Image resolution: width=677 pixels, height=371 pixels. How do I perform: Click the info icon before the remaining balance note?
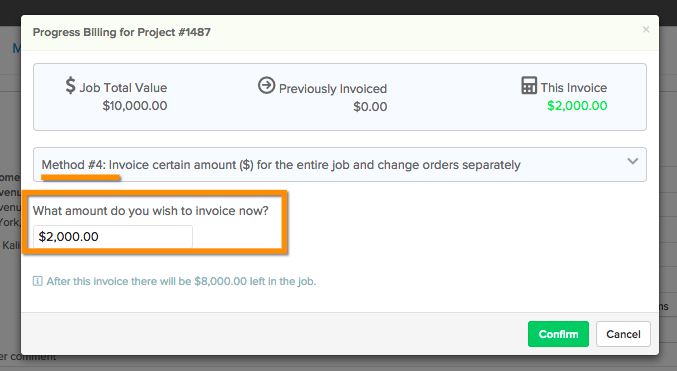pyautogui.click(x=38, y=282)
